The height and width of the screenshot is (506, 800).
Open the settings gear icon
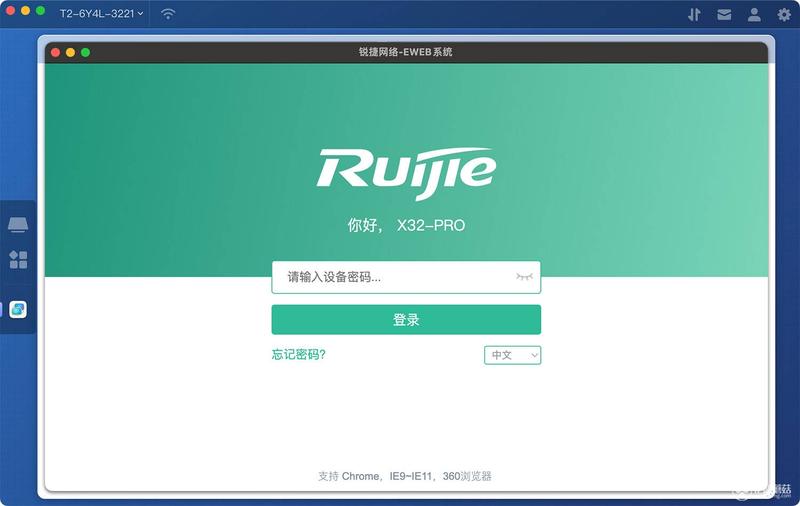pyautogui.click(x=784, y=15)
